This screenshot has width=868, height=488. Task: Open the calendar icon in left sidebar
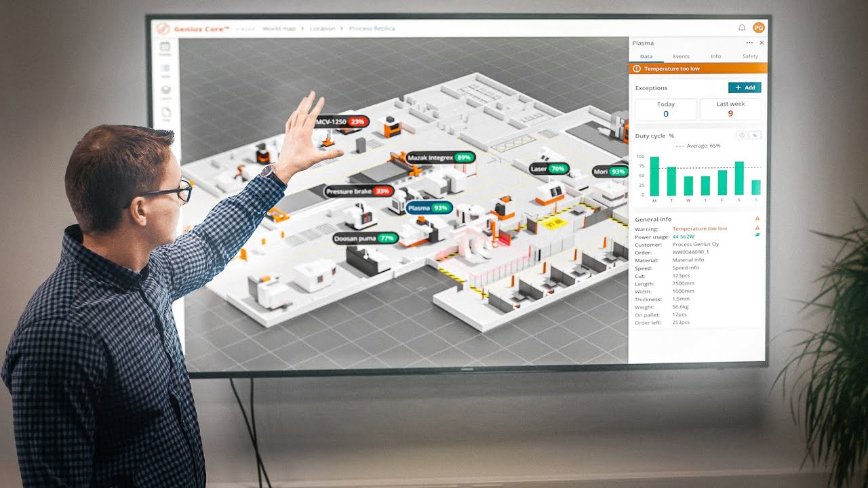click(x=165, y=47)
